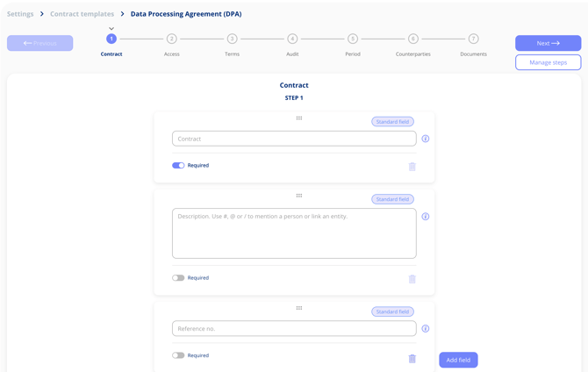This screenshot has height=372, width=588.
Task: Click the Data Processing Agreement (DPA) breadcrumb
Action: (186, 14)
